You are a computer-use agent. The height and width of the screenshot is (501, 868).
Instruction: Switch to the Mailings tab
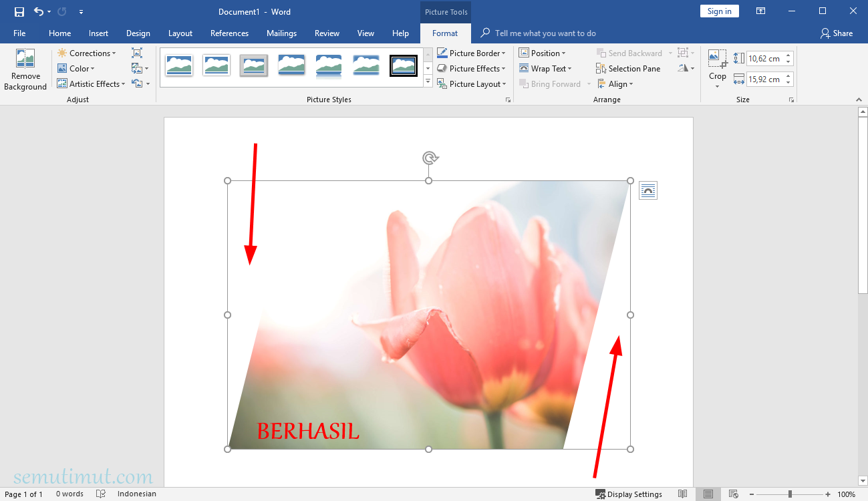point(281,33)
